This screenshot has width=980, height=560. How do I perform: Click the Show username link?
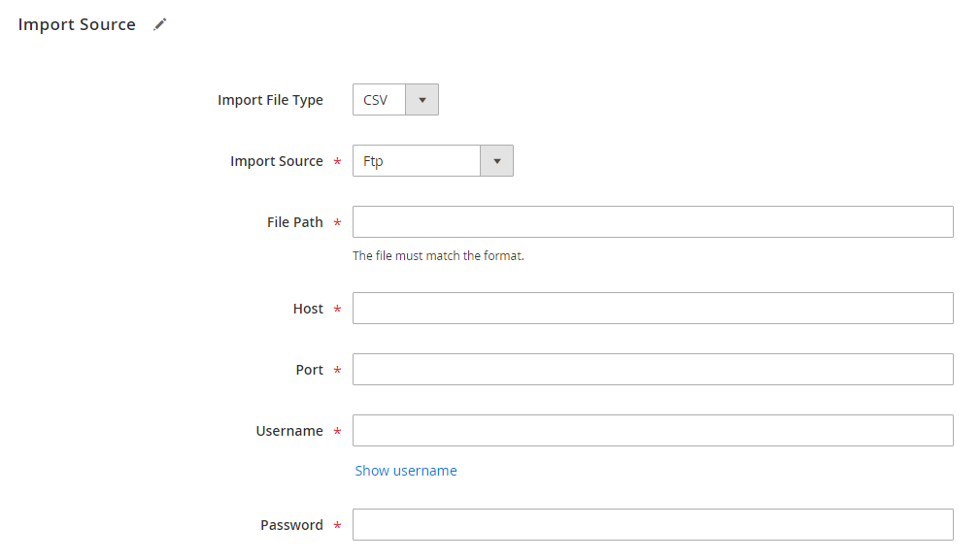406,471
